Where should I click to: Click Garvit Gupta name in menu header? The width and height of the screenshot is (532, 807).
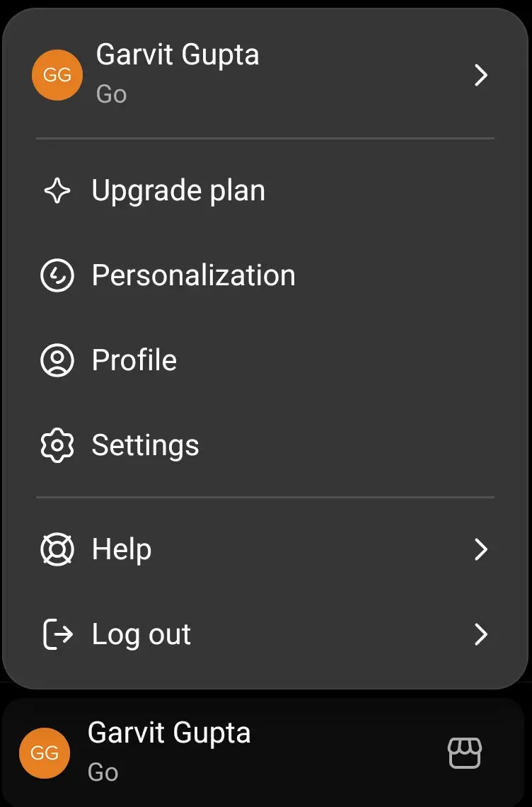178,55
